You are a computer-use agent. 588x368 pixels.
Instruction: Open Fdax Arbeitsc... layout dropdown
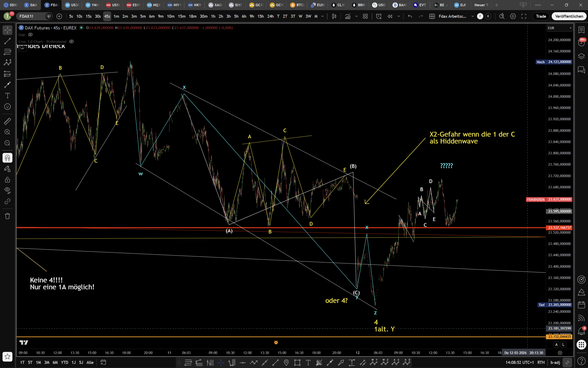coord(472,16)
